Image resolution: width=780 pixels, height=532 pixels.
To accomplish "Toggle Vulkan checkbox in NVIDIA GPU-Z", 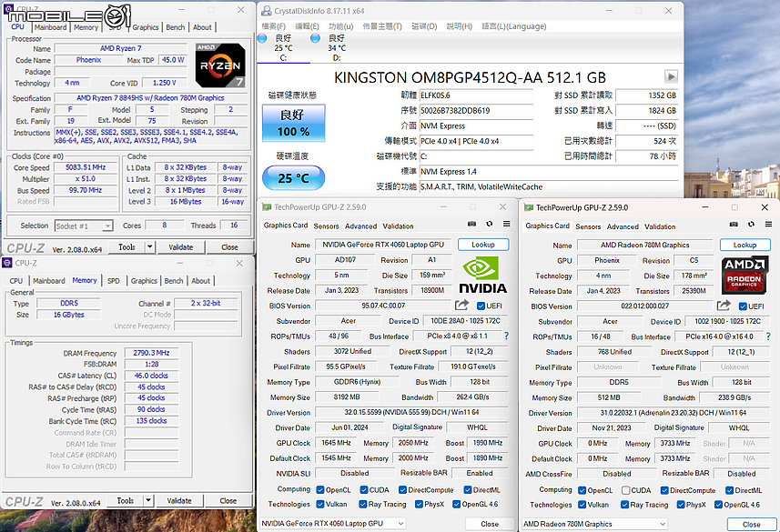I will coord(320,504).
